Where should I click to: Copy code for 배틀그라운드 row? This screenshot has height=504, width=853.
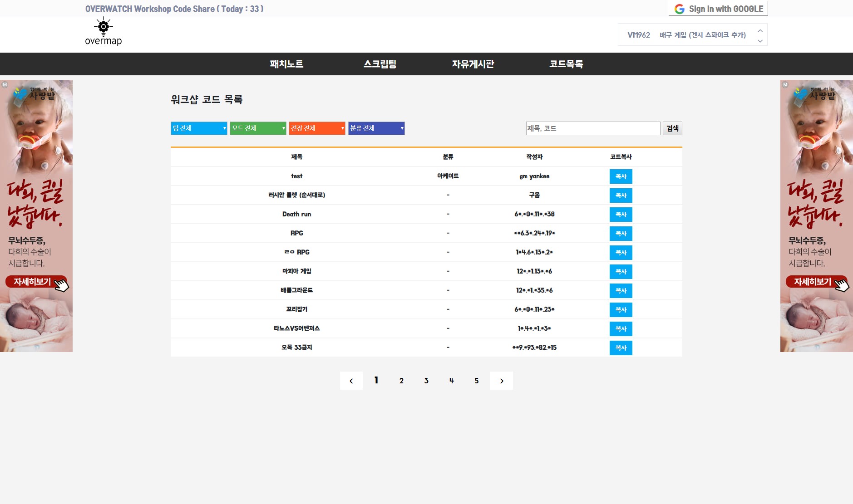point(621,291)
